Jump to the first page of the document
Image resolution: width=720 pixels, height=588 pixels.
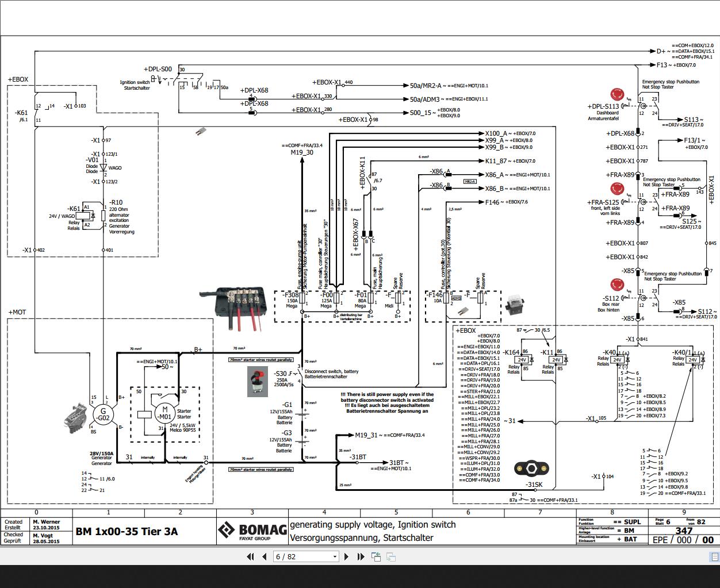(250, 556)
